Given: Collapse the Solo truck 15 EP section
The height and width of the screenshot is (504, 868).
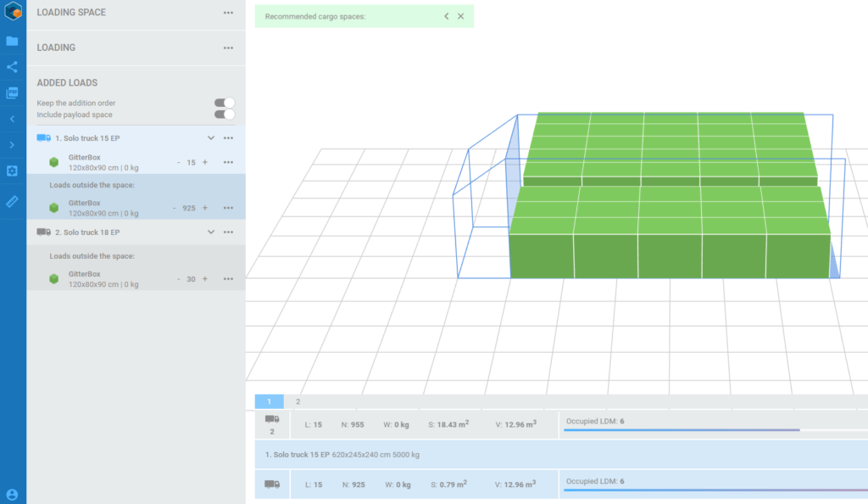Looking at the screenshot, I should click(211, 138).
